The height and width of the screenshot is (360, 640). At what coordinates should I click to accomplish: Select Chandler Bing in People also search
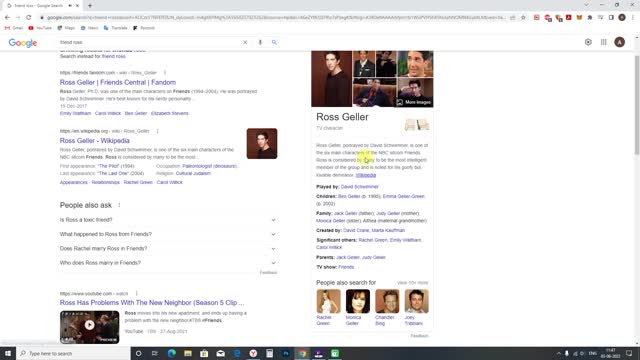pyautogui.click(x=387, y=308)
